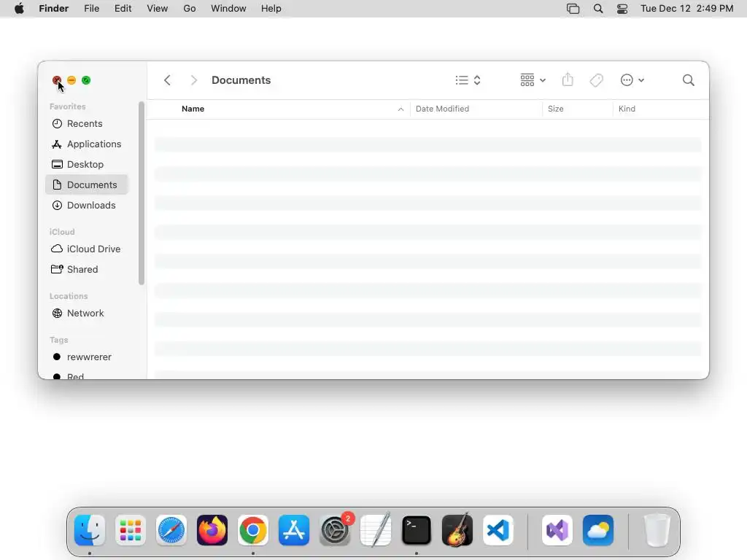Select Desktop in the sidebar
The width and height of the screenshot is (747, 560).
pyautogui.click(x=87, y=164)
